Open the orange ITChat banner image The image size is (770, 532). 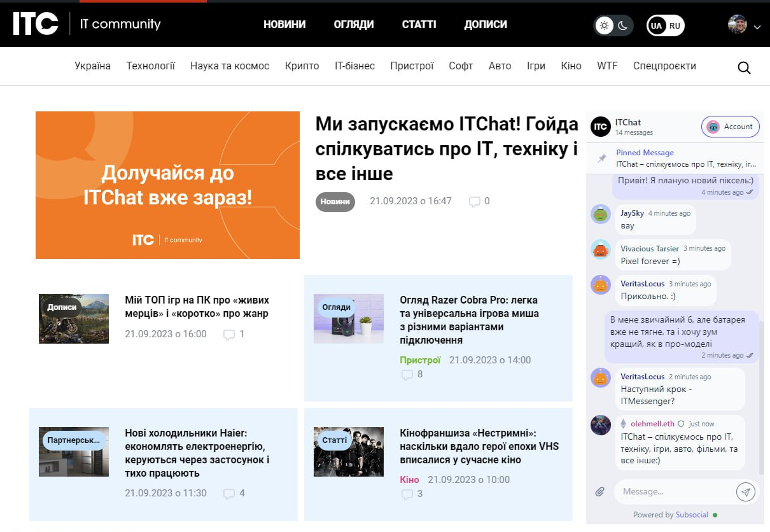pyautogui.click(x=167, y=185)
